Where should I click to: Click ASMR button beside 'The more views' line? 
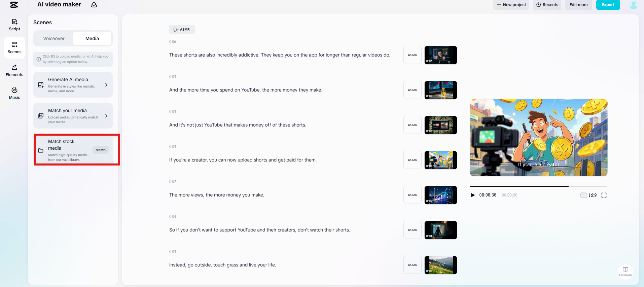[413, 195]
